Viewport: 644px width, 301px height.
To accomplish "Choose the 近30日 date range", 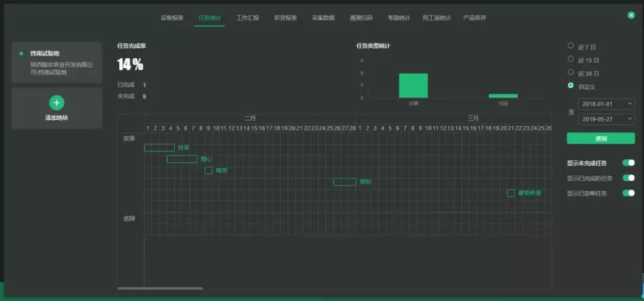I will 571,73.
